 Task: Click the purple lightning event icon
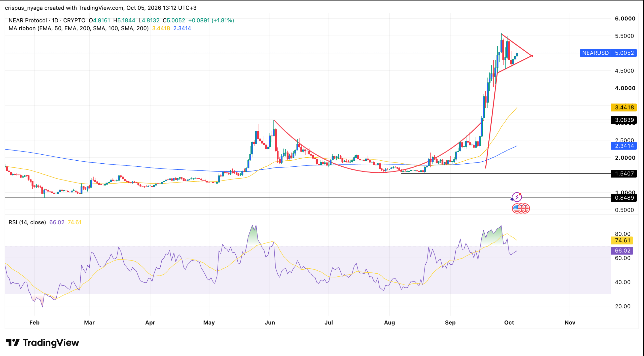(x=516, y=197)
